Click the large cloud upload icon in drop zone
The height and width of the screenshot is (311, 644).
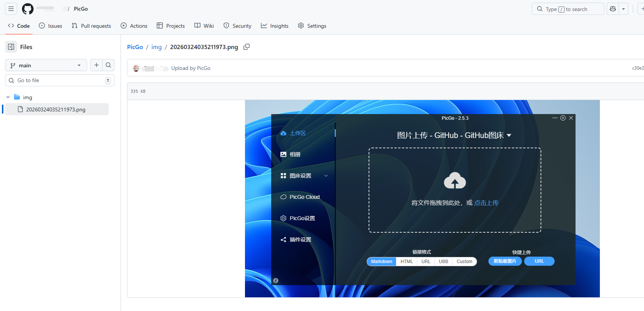(455, 181)
